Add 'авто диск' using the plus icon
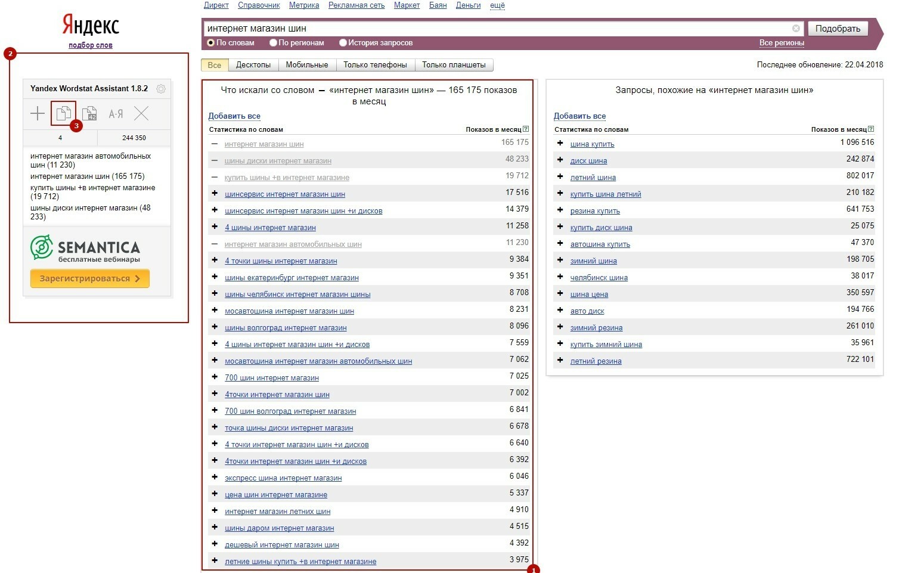This screenshot has width=924, height=573. pos(560,310)
